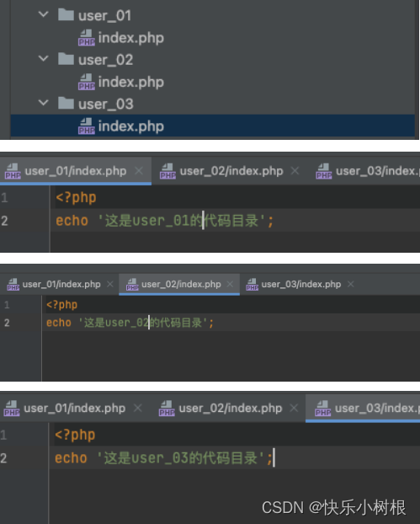Click the echo '这是user_01的代码目录' code line
The width and height of the screenshot is (420, 524).
pos(165,221)
